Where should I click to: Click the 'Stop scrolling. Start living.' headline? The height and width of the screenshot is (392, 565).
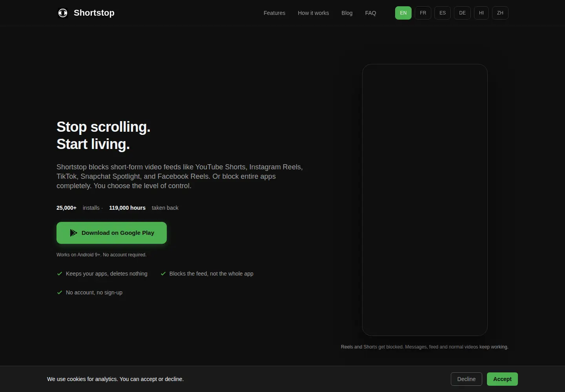click(x=104, y=136)
